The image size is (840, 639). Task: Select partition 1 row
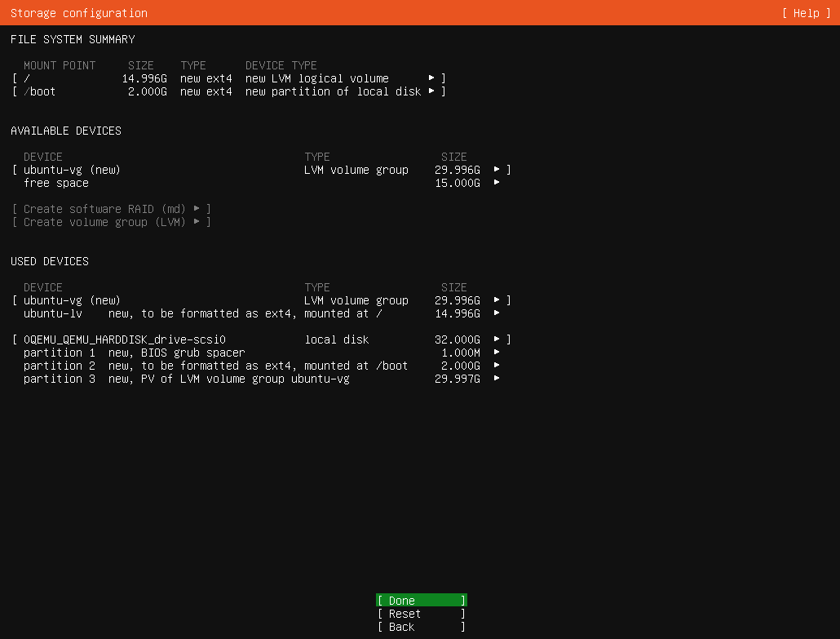point(262,353)
